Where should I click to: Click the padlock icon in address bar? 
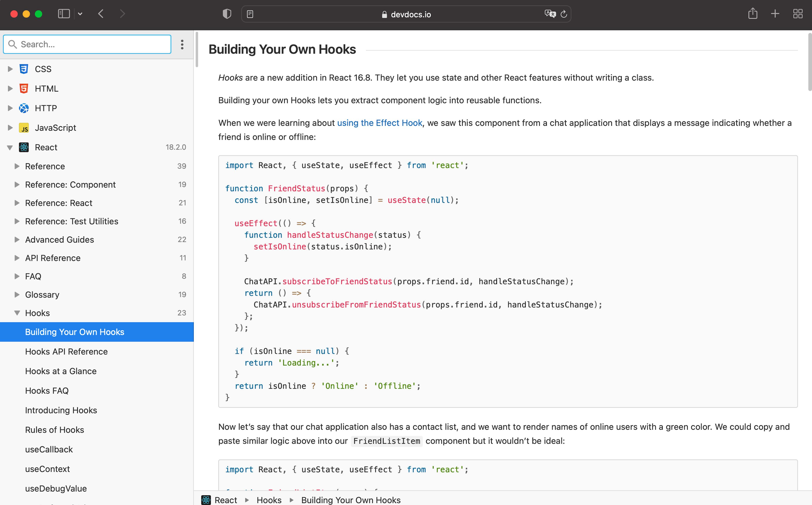384,14
